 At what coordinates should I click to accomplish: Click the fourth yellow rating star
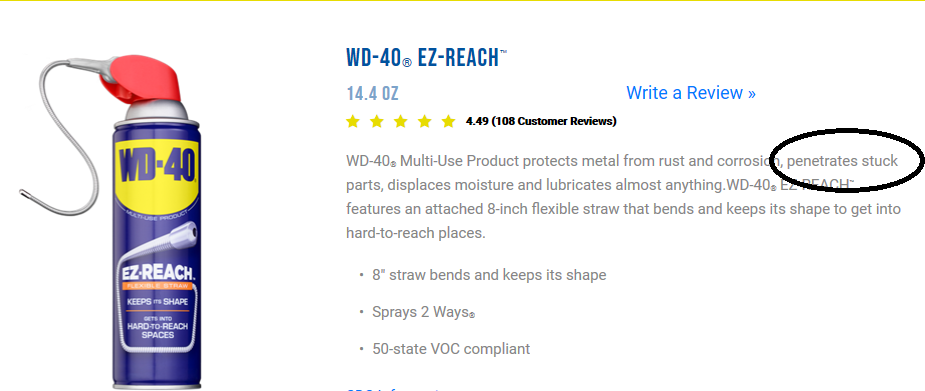coord(425,121)
